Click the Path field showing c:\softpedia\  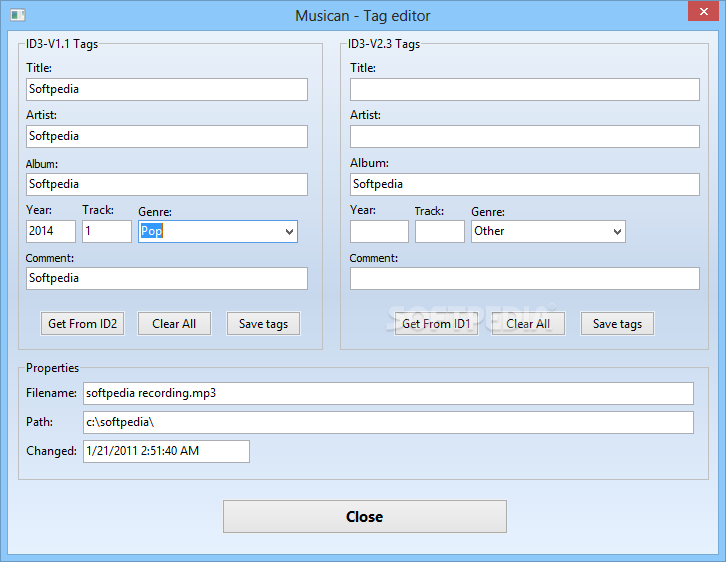coord(388,422)
